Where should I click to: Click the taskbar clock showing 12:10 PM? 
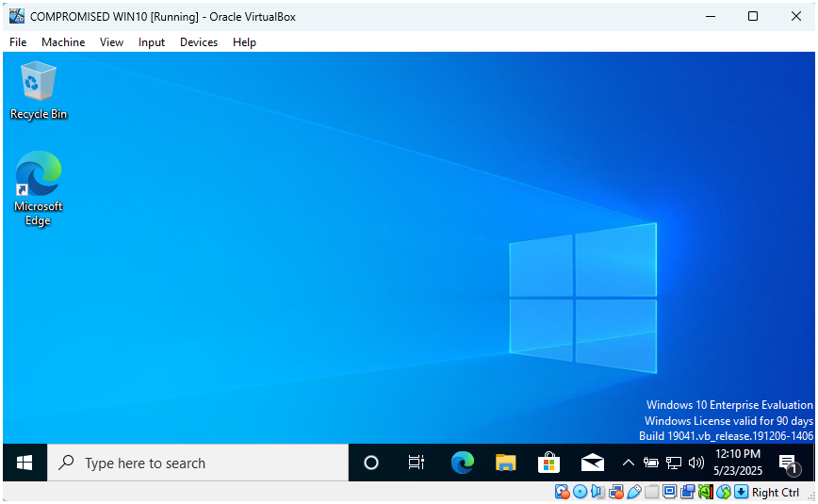(738, 463)
